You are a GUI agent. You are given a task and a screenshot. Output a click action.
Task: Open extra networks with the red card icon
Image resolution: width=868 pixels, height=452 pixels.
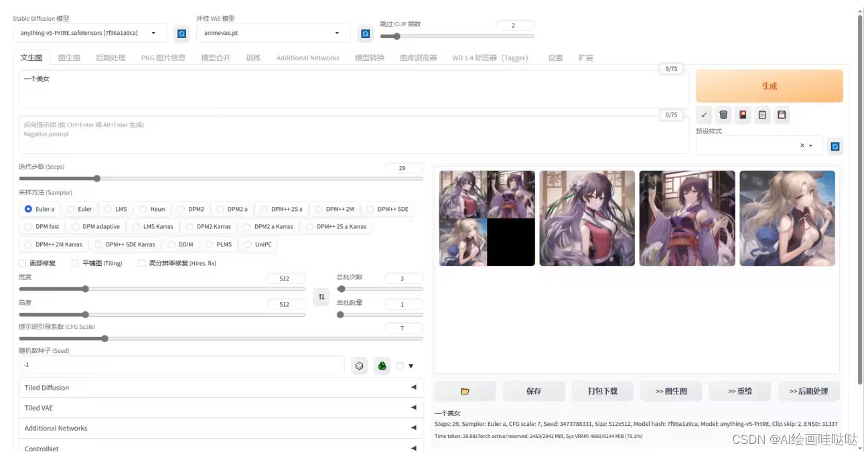coord(743,115)
